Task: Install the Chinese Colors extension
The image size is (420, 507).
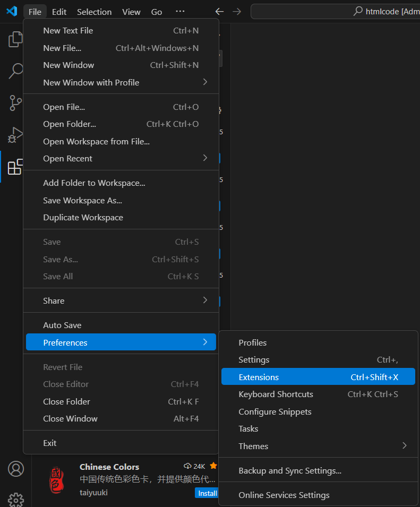Action: click(x=207, y=493)
